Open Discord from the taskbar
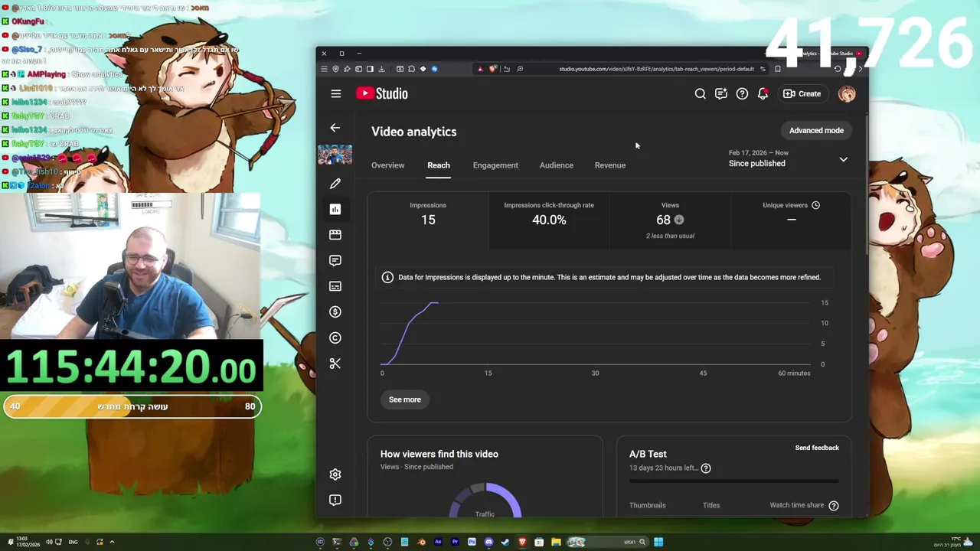The height and width of the screenshot is (551, 980). click(488, 542)
